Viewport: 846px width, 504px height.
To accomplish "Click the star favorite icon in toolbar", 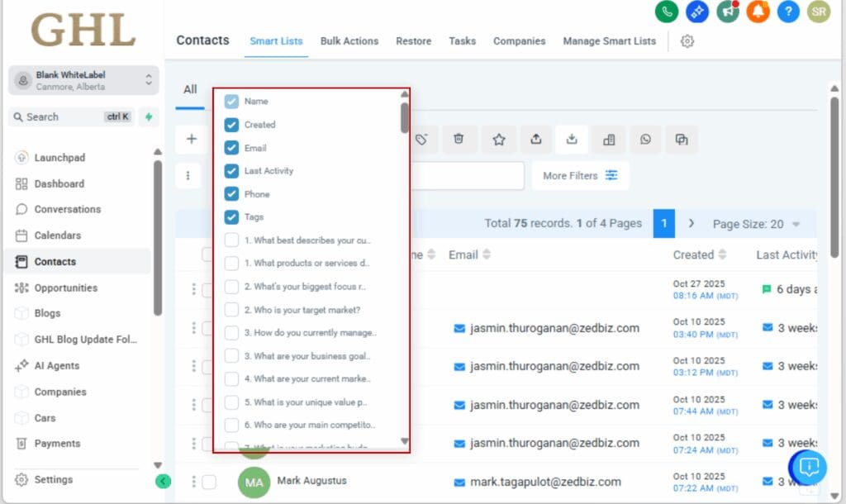I will coord(498,140).
